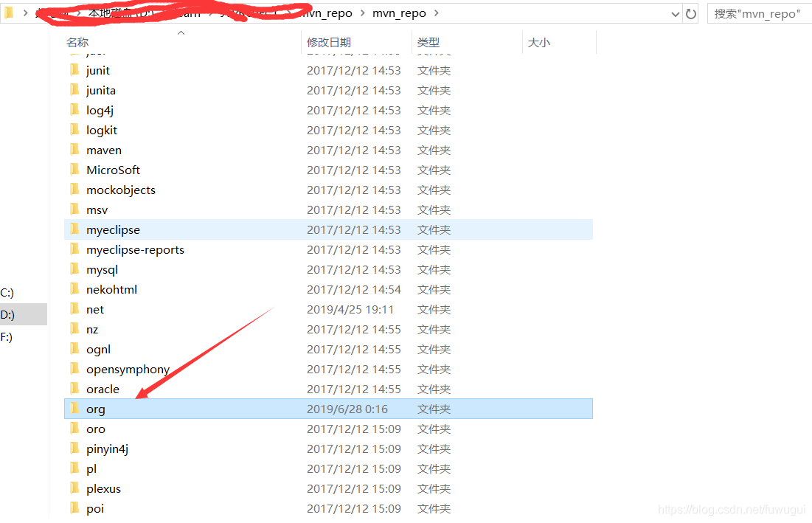812x523 pixels.
Task: Go to last mvn_repo breadcrumb segment
Action: point(399,13)
